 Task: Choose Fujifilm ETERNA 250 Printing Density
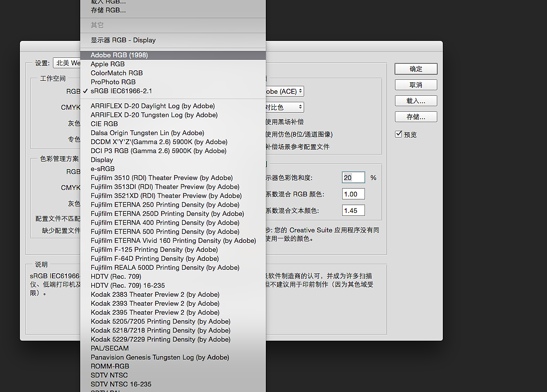click(x=173, y=205)
